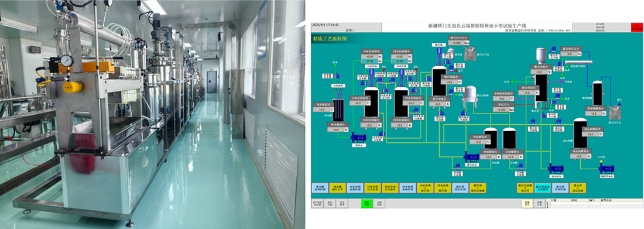Click the hot water pump icon below the hot water tank
Viewport: 644px width, 229px height.
[x=358, y=138]
